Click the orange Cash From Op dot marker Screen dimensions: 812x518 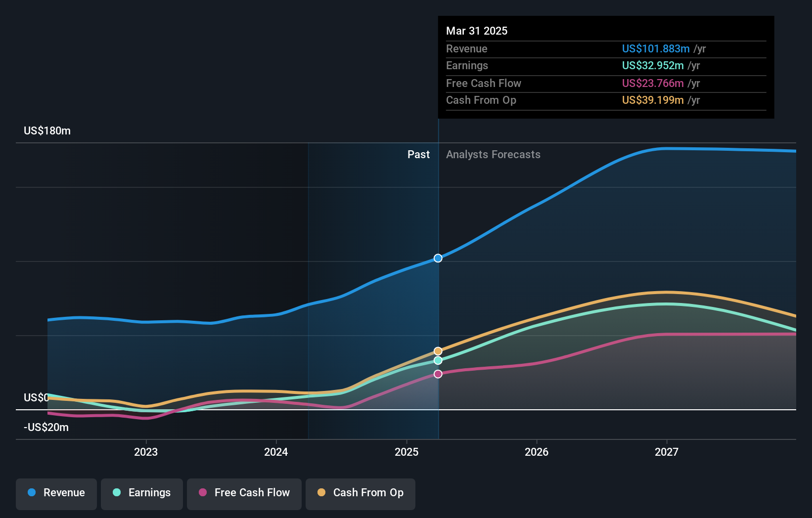tap(438, 350)
